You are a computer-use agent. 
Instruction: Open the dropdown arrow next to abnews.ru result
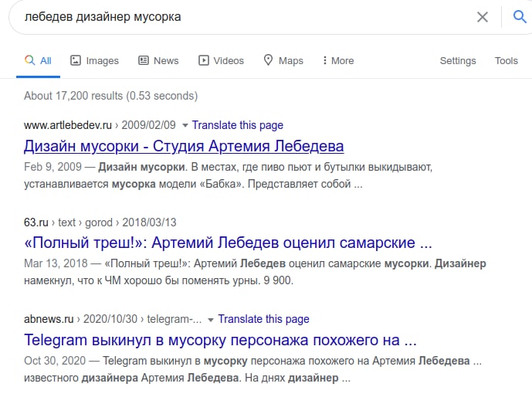point(211,320)
